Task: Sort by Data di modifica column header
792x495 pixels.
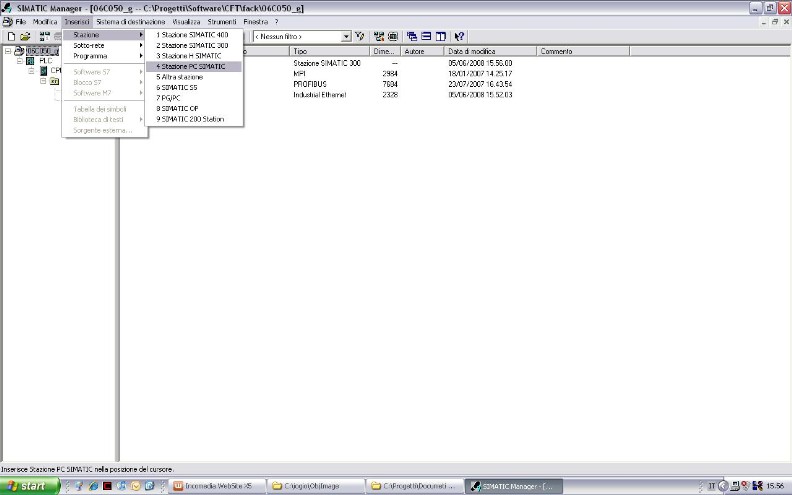Action: tap(490, 51)
